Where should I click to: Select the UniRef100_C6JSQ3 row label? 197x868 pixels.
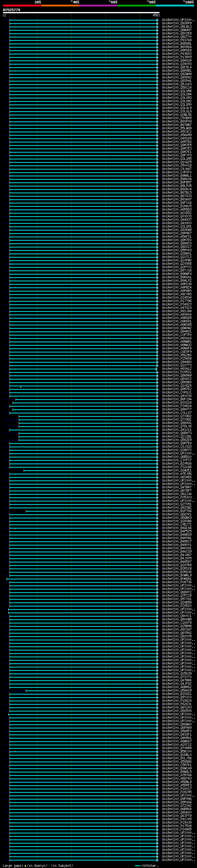177,446
